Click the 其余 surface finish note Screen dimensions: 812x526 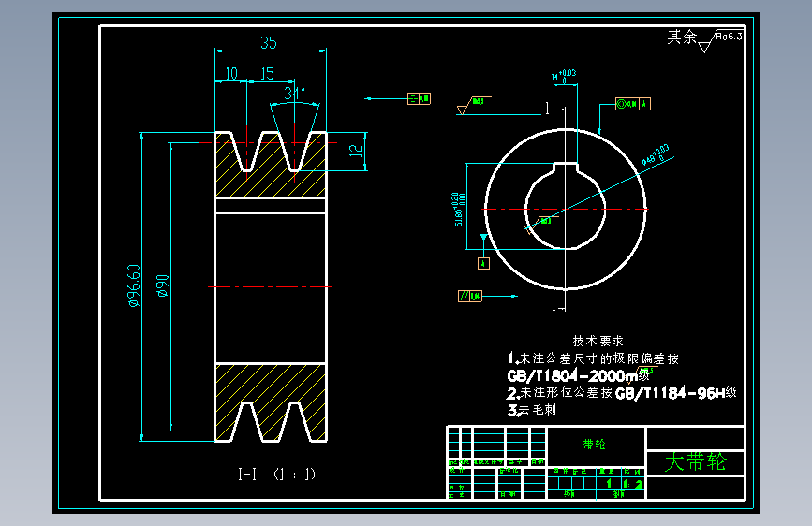pyautogui.click(x=682, y=37)
